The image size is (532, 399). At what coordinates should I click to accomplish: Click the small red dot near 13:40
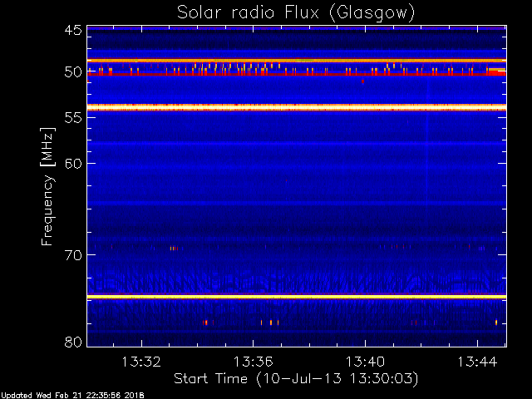click(362, 81)
